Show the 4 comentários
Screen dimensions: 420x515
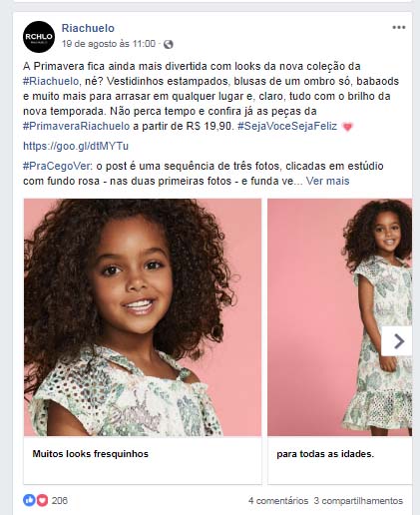tap(278, 501)
